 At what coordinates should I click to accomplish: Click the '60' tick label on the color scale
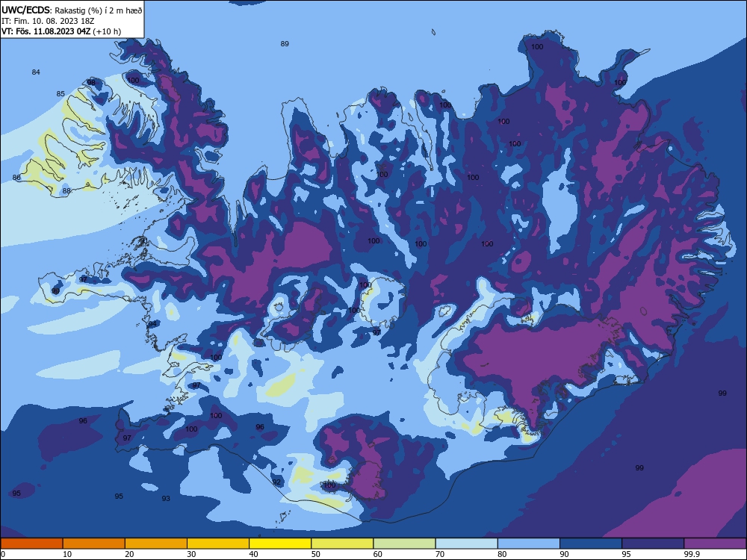[378, 554]
